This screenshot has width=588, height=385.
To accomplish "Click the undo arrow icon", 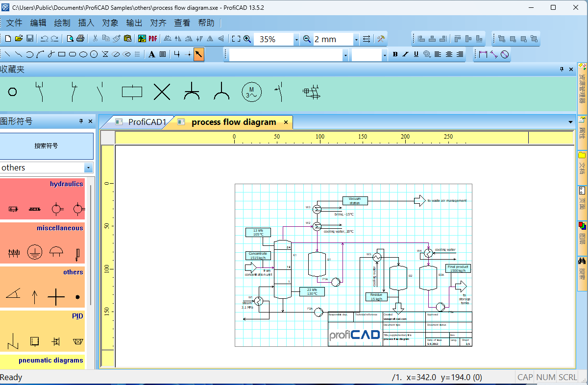I will point(44,39).
